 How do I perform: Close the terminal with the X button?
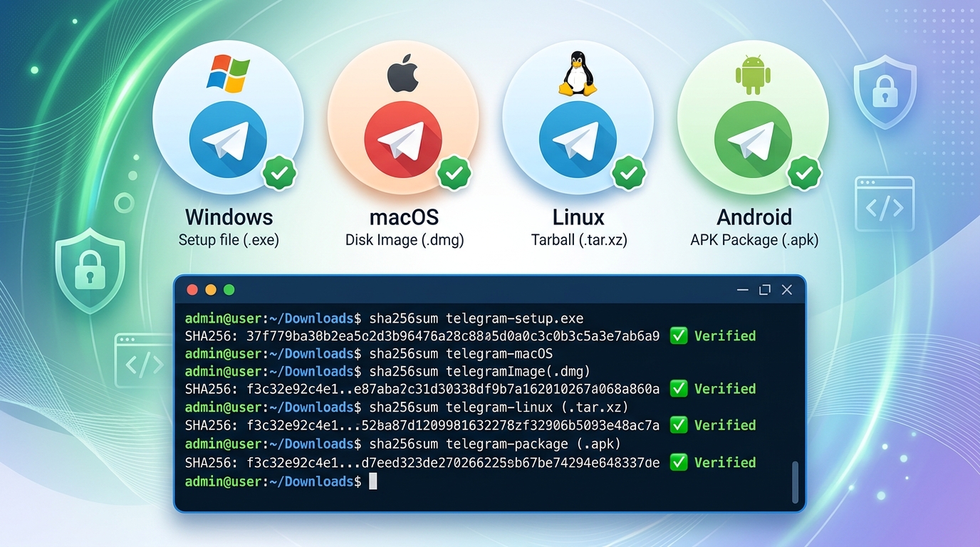click(x=787, y=290)
